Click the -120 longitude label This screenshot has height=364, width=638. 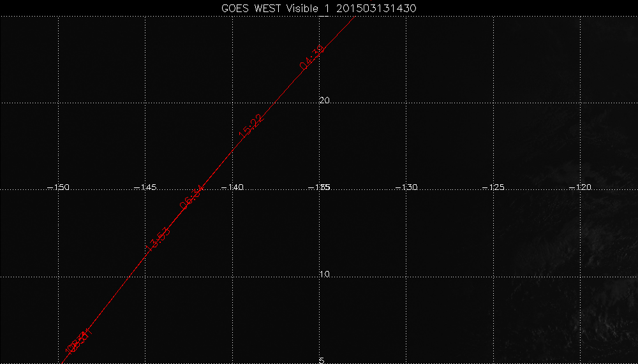pos(580,187)
